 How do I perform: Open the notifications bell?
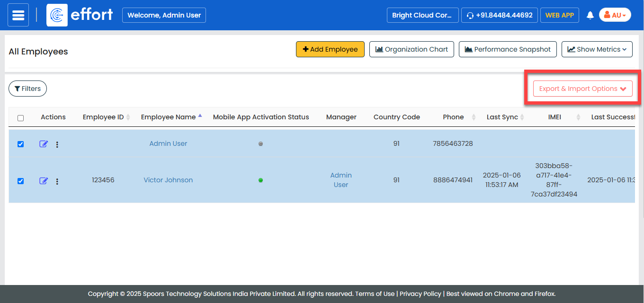click(x=590, y=15)
